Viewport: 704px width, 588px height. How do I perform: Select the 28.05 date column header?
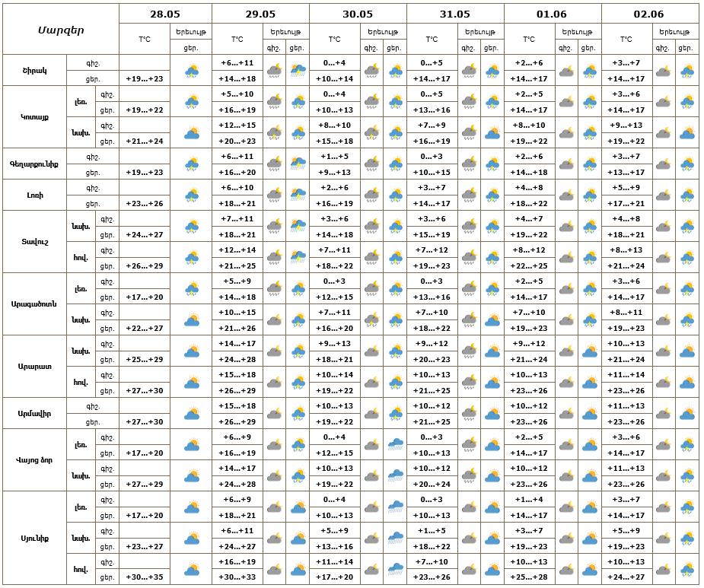pyautogui.click(x=165, y=14)
